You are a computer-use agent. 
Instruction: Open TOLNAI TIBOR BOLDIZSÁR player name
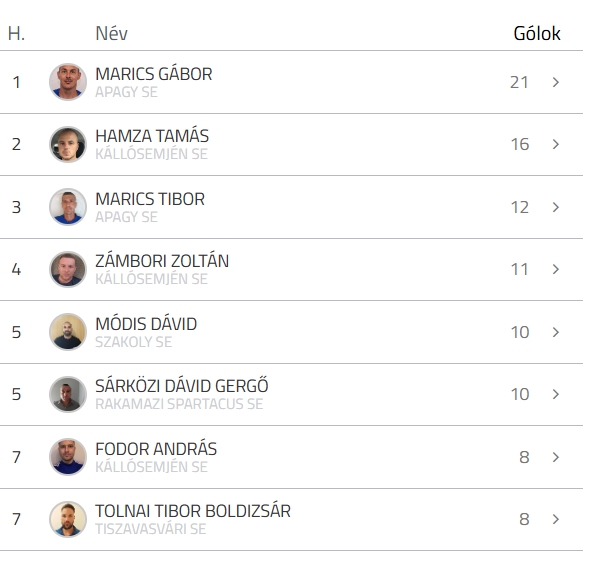pos(193,511)
